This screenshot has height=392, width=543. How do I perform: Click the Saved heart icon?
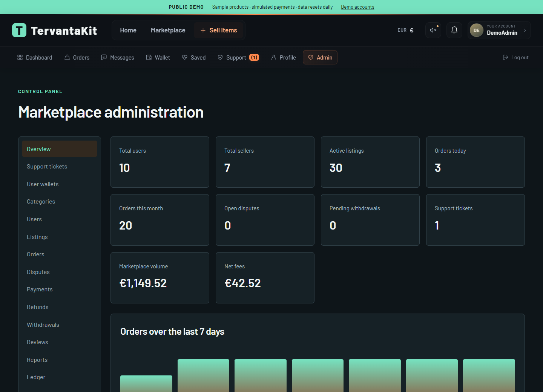click(185, 57)
